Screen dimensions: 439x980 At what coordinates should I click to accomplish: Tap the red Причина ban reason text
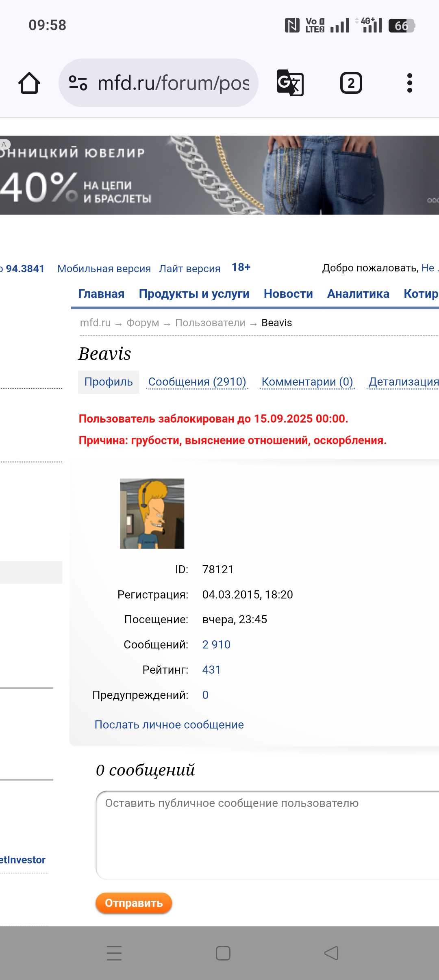[233, 440]
